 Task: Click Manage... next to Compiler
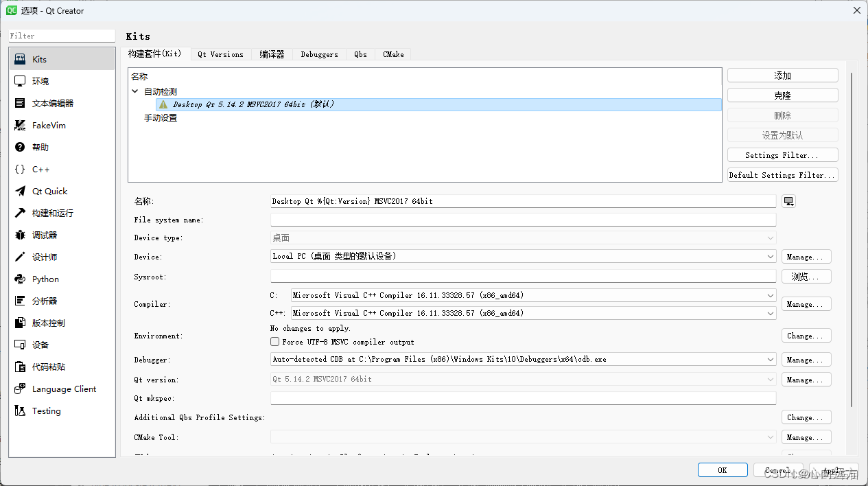[806, 304]
